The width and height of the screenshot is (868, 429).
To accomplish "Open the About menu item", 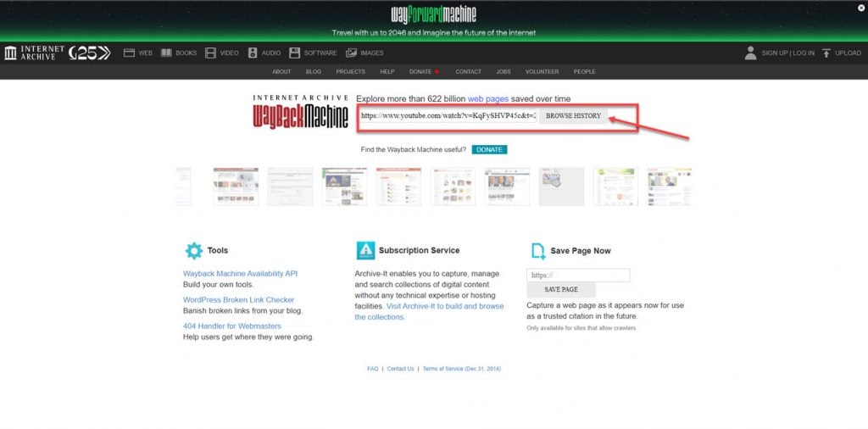I will point(281,72).
